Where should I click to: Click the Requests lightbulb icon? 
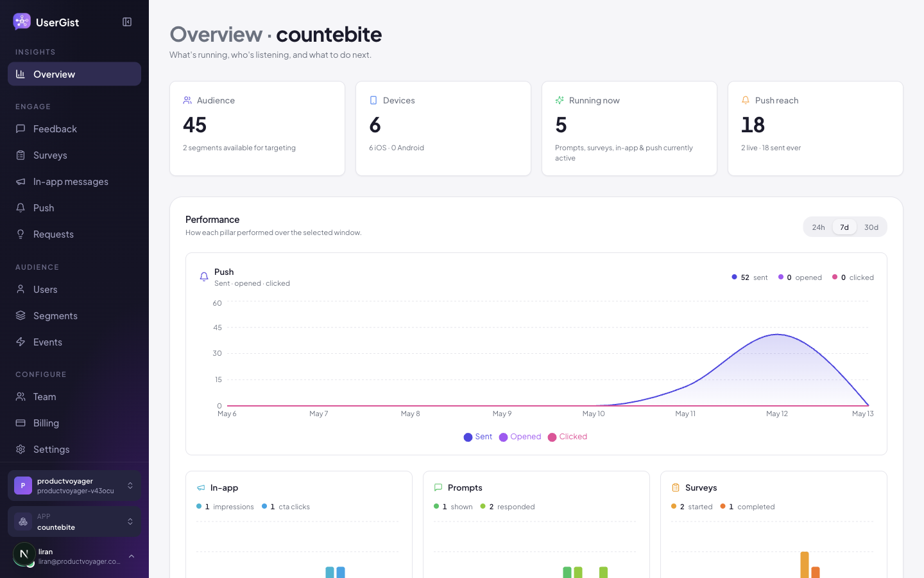[21, 234]
